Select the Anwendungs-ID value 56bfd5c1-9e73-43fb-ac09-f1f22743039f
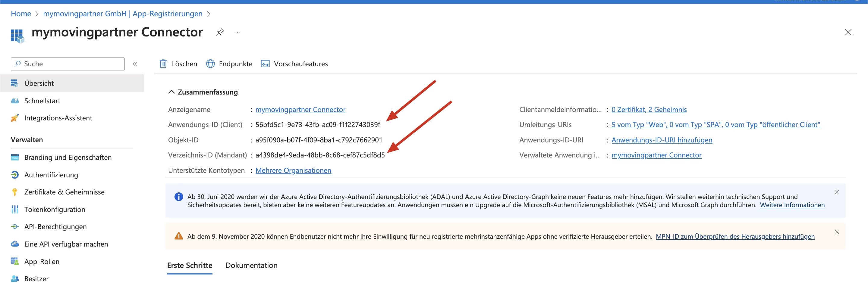This screenshot has height=283, width=868. pos(318,125)
